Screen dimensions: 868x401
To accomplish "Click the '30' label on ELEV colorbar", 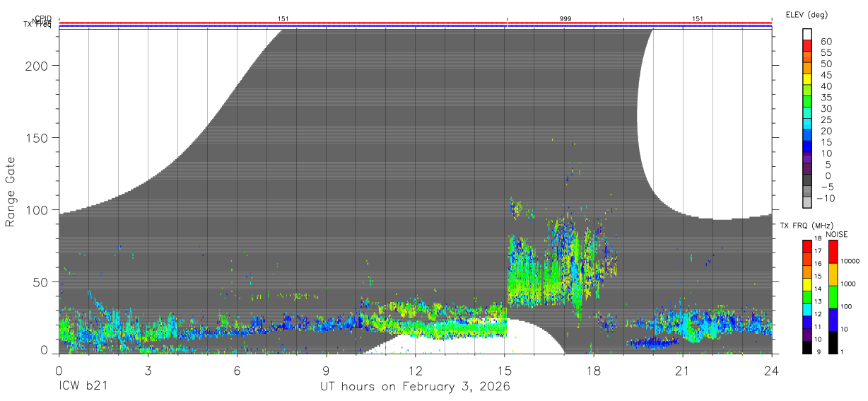I will point(825,109).
